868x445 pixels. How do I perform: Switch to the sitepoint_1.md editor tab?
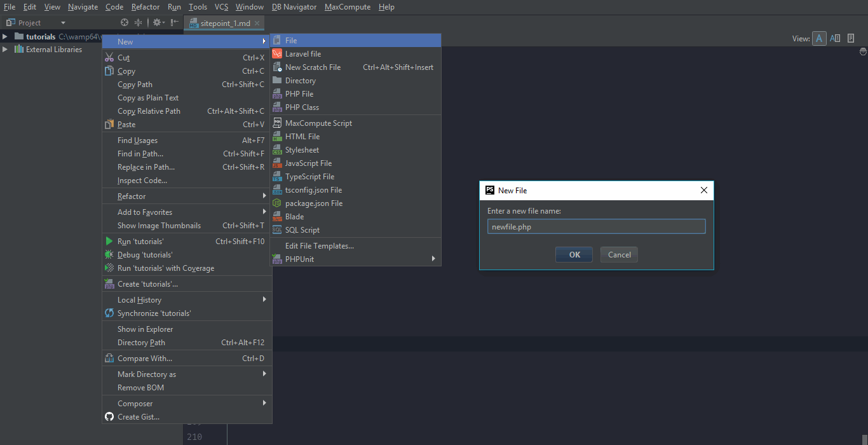(225, 24)
